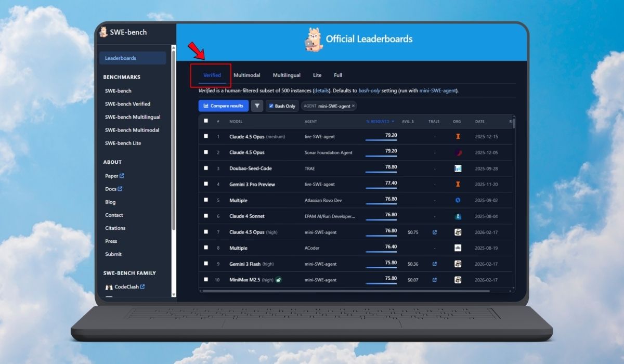Open the 'details' link in description
The image size is (624, 364).
pyautogui.click(x=321, y=90)
